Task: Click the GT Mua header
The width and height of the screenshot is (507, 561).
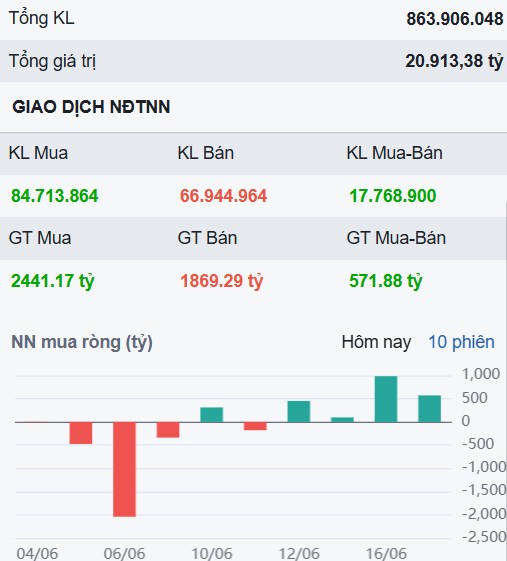Action: [40, 238]
